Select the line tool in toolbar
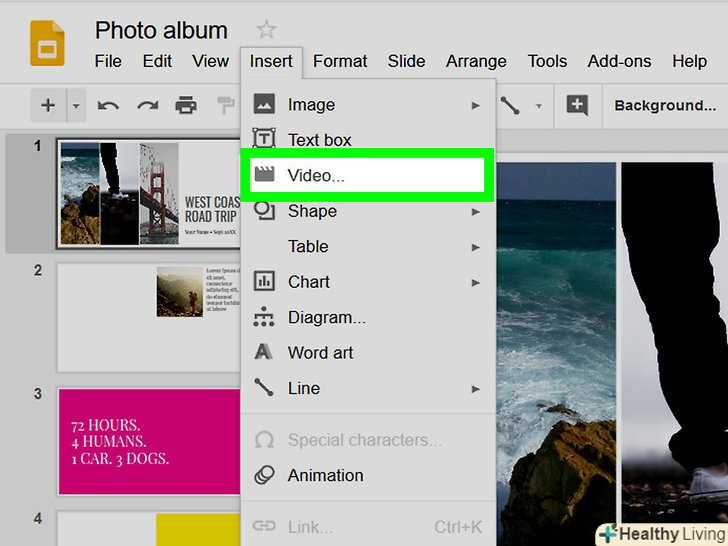 [x=511, y=105]
